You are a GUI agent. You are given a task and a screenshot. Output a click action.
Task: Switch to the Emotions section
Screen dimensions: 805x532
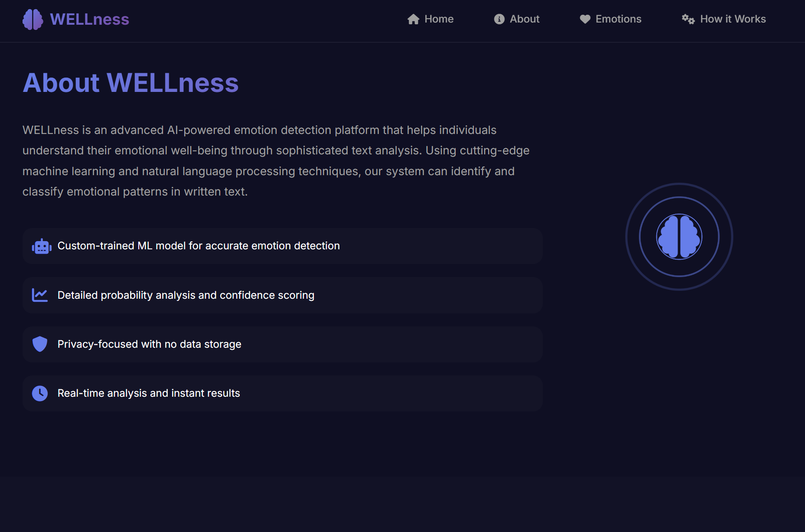[x=619, y=19]
